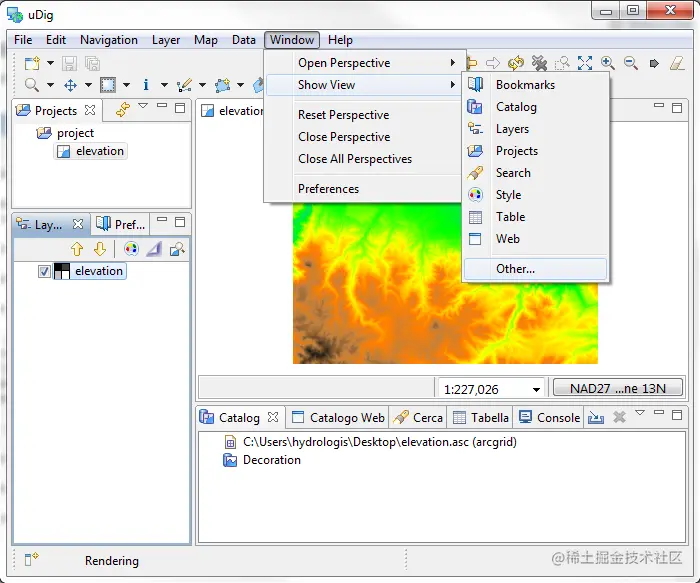The height and width of the screenshot is (583, 700).
Task: Switch to the Console tab
Action: [x=549, y=417]
